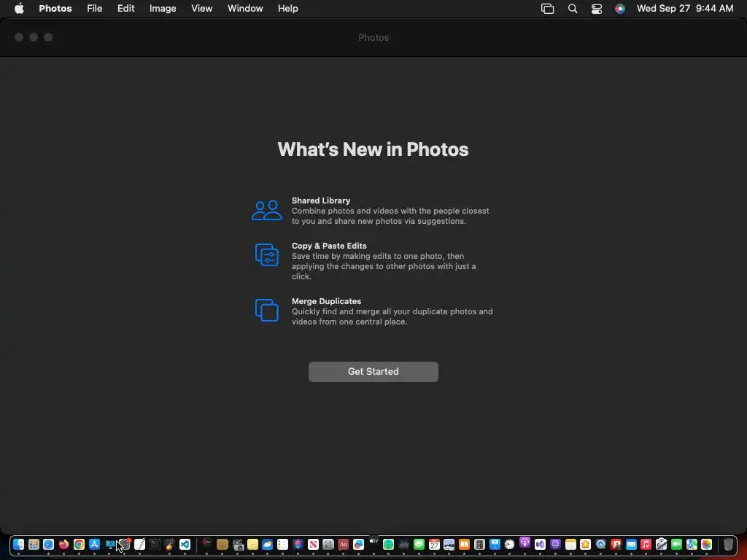Open the Photos application menu
This screenshot has height=560, width=747.
[x=55, y=9]
